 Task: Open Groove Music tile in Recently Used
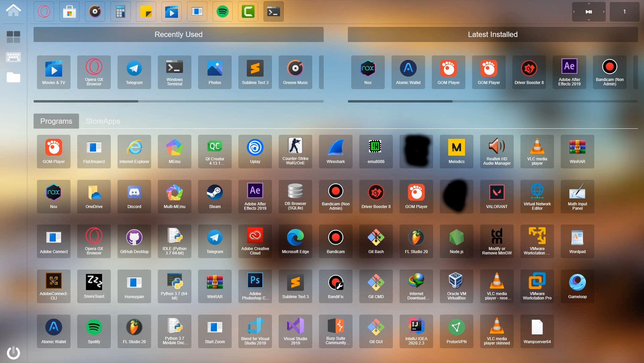pos(295,72)
